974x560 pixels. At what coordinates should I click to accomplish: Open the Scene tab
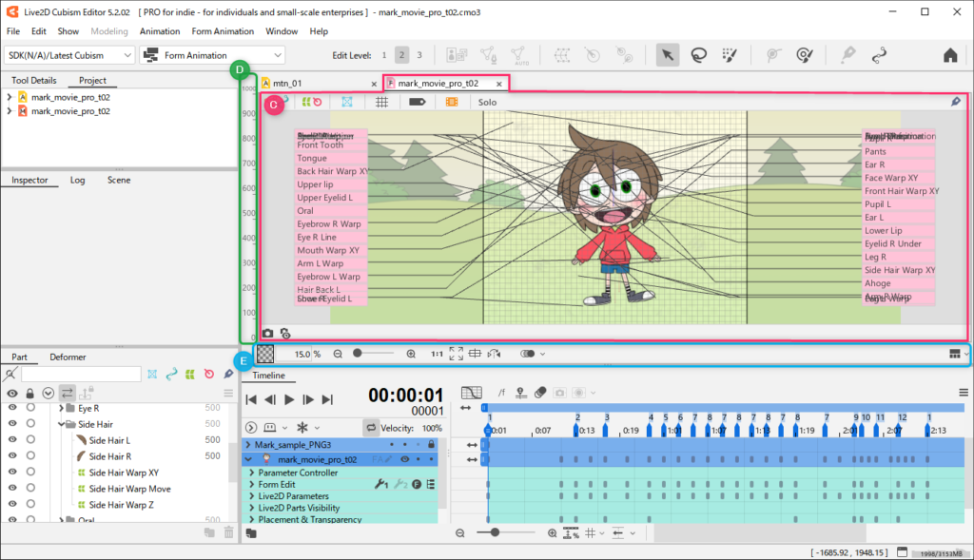(x=119, y=180)
